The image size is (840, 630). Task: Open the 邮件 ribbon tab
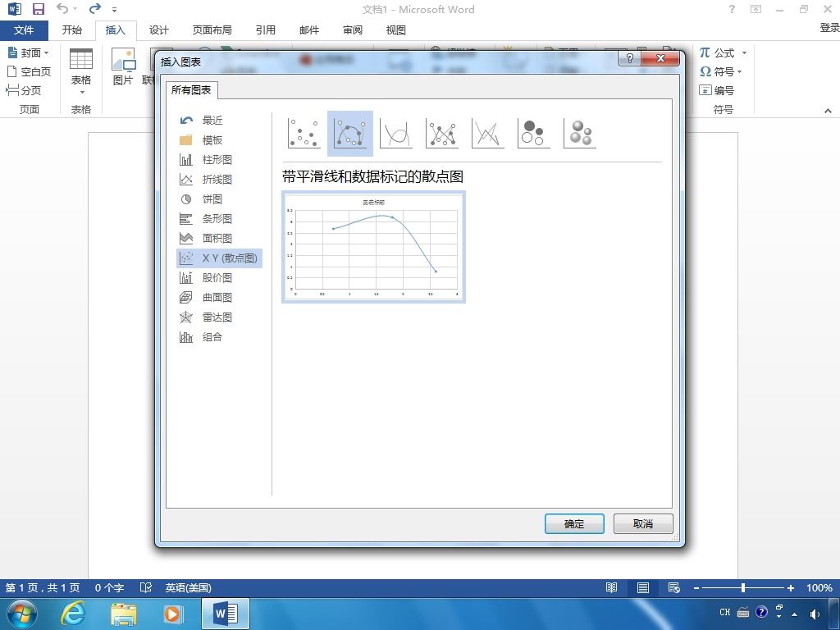pyautogui.click(x=309, y=30)
